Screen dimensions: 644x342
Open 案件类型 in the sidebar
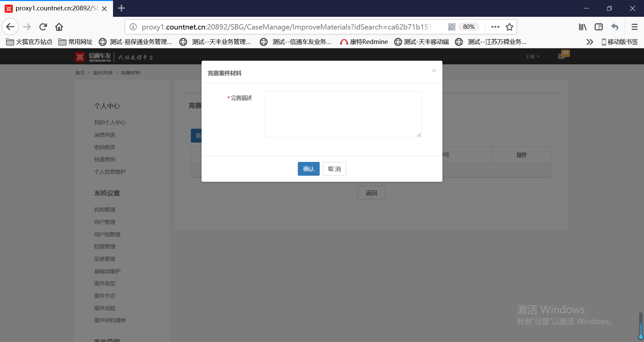click(105, 283)
